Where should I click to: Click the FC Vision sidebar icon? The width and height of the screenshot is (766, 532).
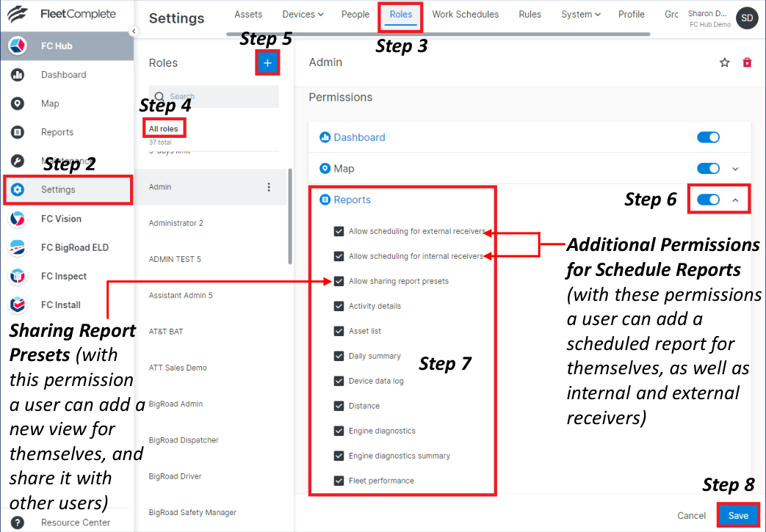coord(17,219)
